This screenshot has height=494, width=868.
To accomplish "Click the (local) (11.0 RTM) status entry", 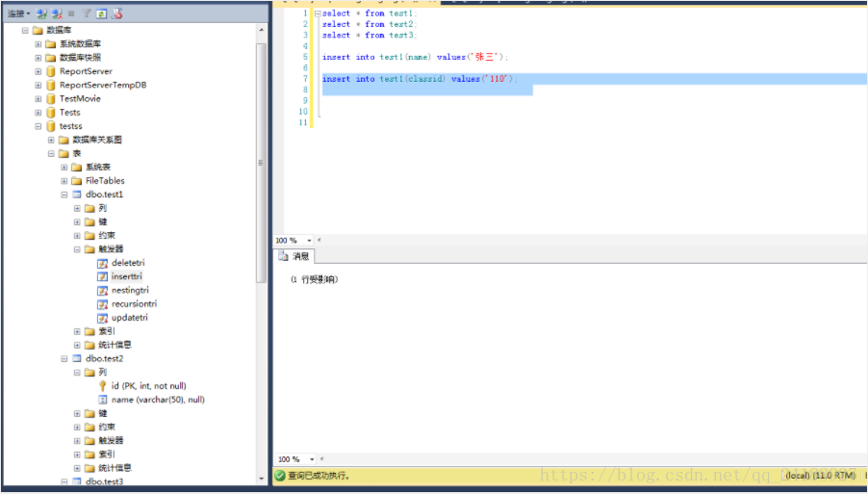I will (821, 476).
